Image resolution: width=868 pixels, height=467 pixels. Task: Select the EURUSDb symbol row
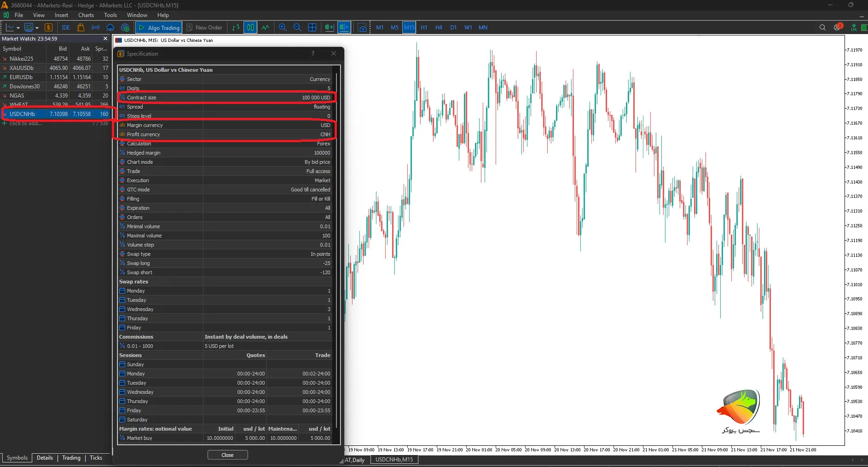click(21, 77)
